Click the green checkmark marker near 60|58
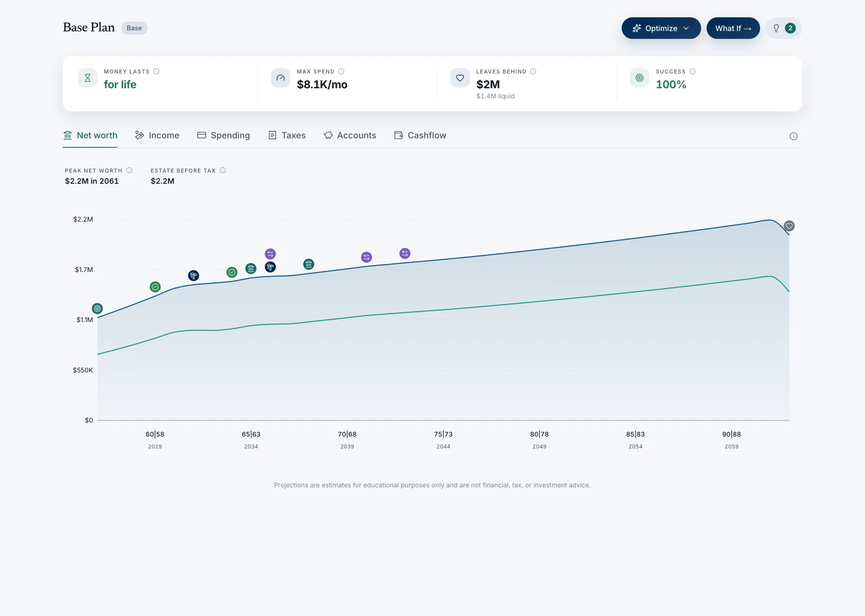The width and height of the screenshot is (865, 616). 155,287
